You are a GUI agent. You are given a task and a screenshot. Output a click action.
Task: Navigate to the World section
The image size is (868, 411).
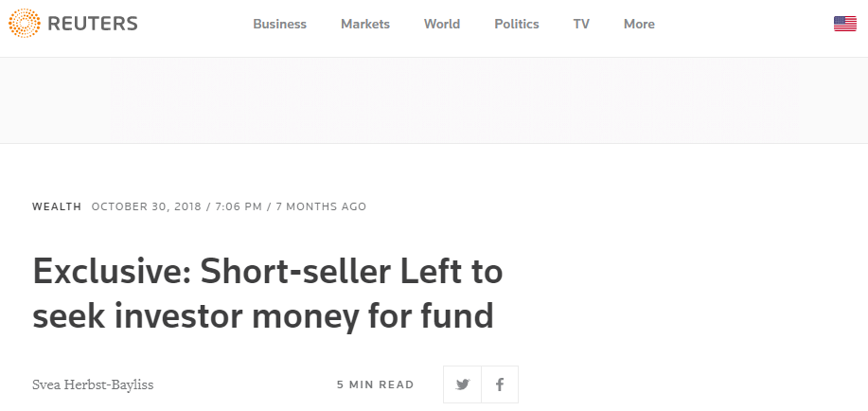pos(442,24)
